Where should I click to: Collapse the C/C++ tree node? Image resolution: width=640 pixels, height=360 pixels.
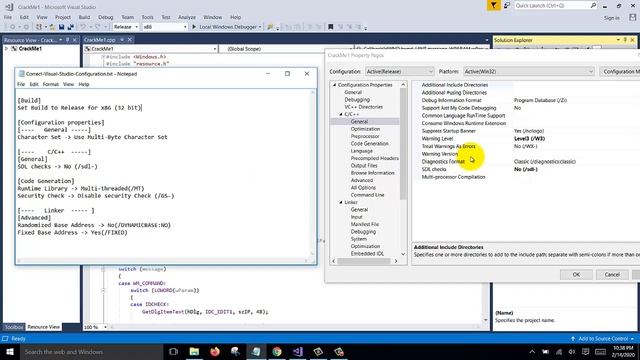click(341, 114)
